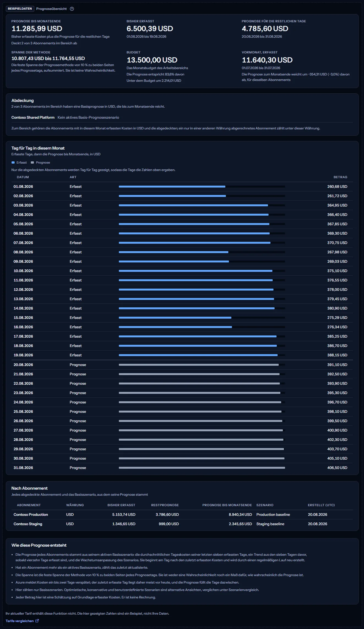The height and width of the screenshot is (629, 364).
Task: Click the 6.500,39 USD recorded value
Action: pos(150,29)
